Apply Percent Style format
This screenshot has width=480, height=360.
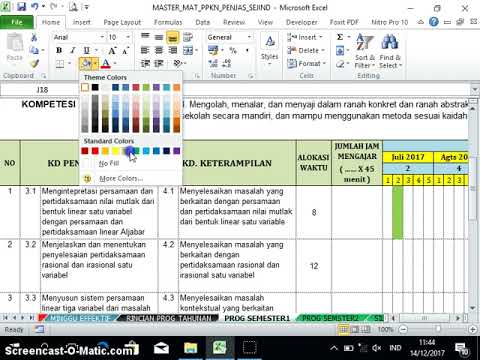point(233,50)
